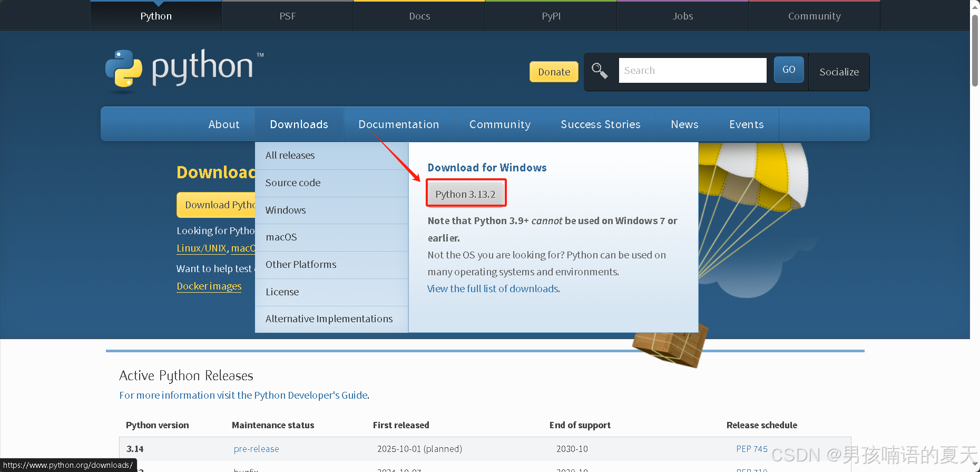Image resolution: width=980 pixels, height=472 pixels.
Task: Select Source code in Downloads submenu
Action: (x=331, y=183)
